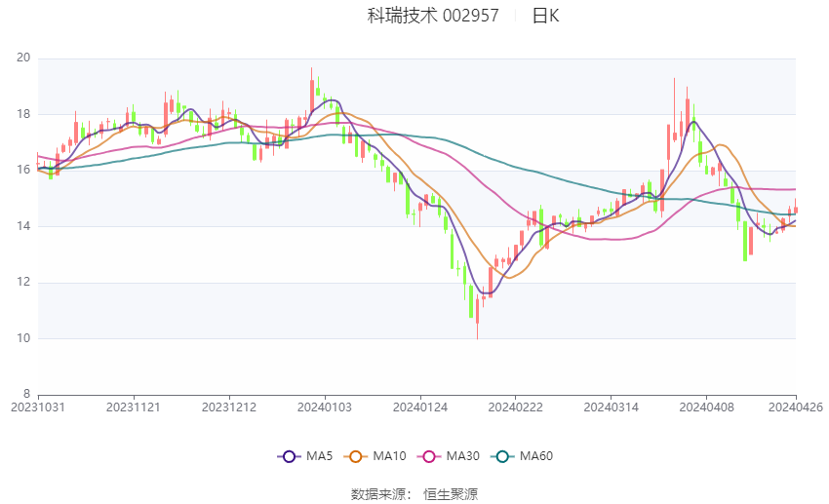Click the 20 y-axis price label
Image resolution: width=829 pixels, height=504 pixels.
click(x=23, y=58)
